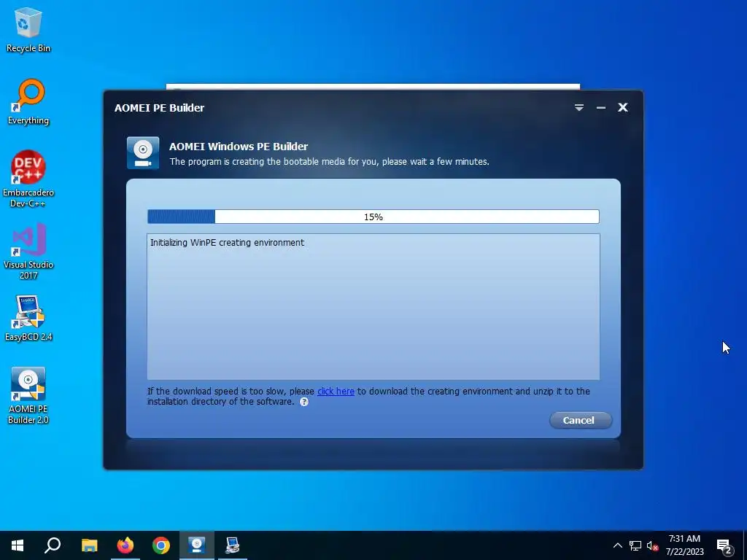Expand the hidden system tray icons

617,545
